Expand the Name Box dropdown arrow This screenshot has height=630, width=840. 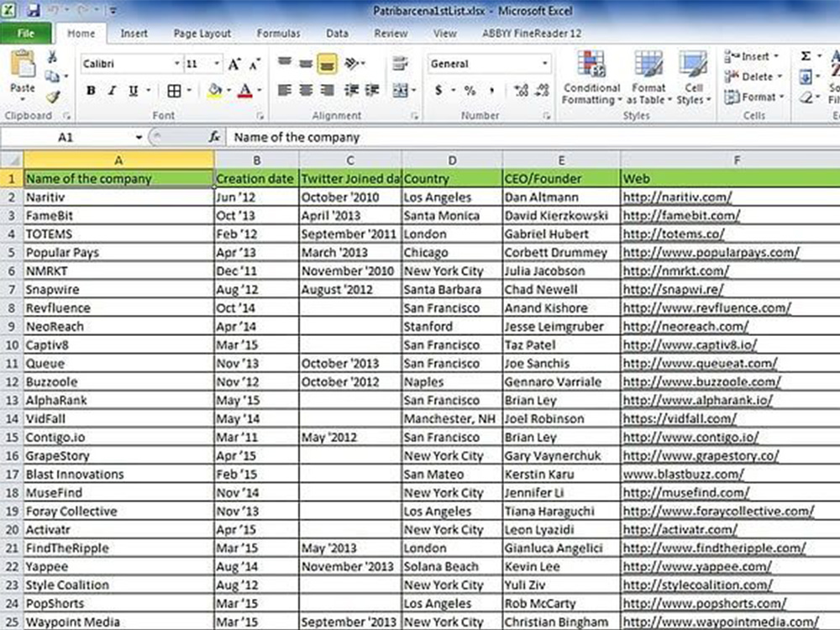click(x=139, y=138)
